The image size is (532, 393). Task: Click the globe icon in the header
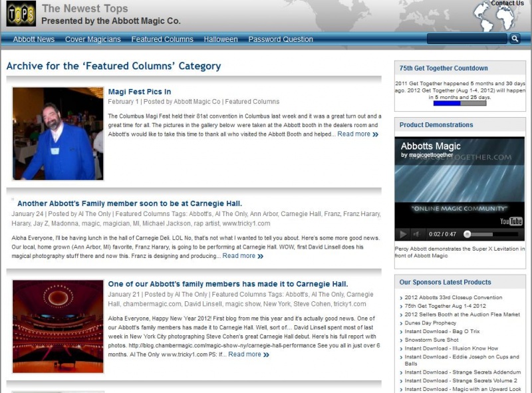[495, 17]
